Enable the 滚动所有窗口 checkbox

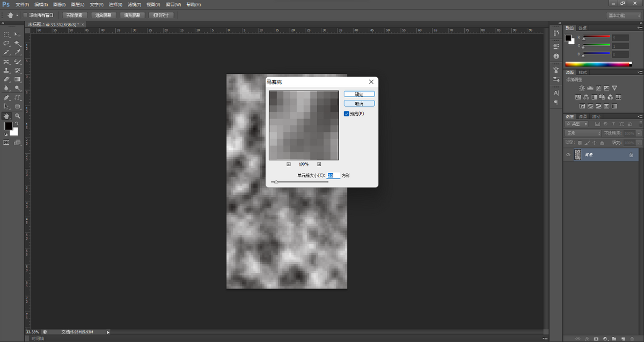click(x=25, y=15)
